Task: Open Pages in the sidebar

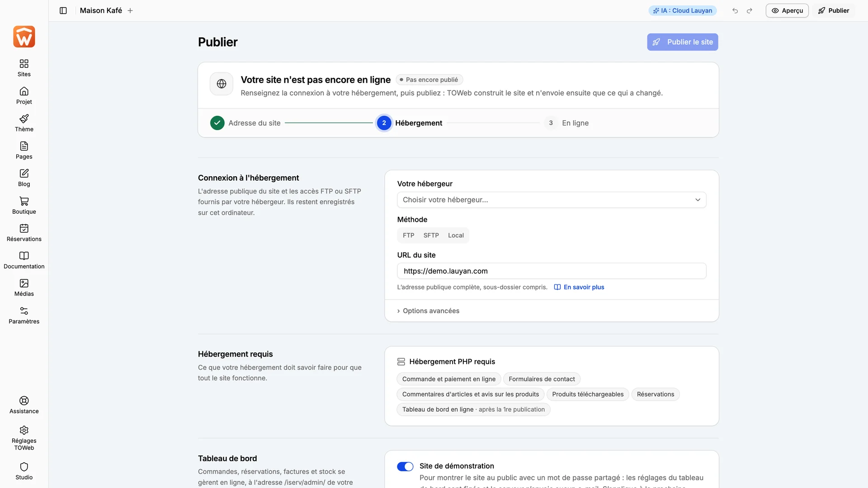Action: tap(24, 150)
